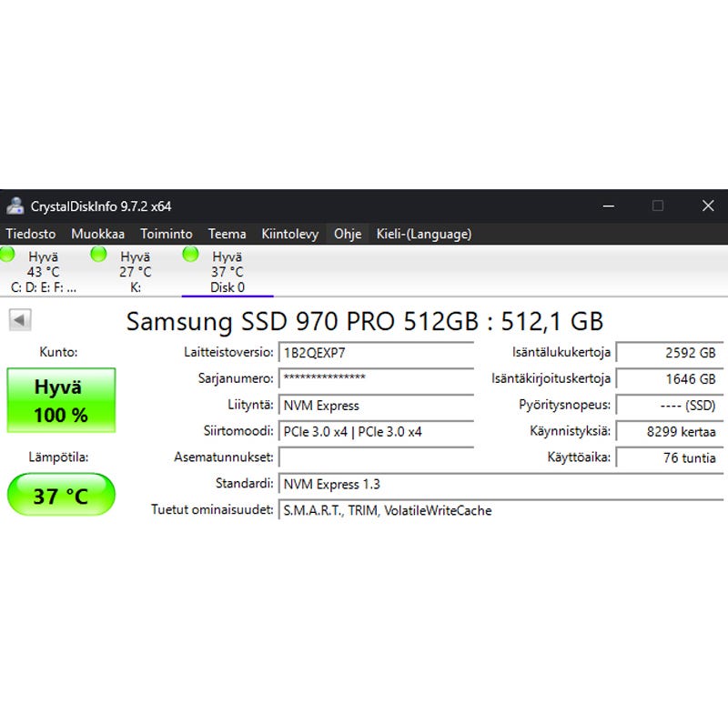This screenshot has height=713, width=728.
Task: Click the Kunto: label
Action: click(x=58, y=352)
